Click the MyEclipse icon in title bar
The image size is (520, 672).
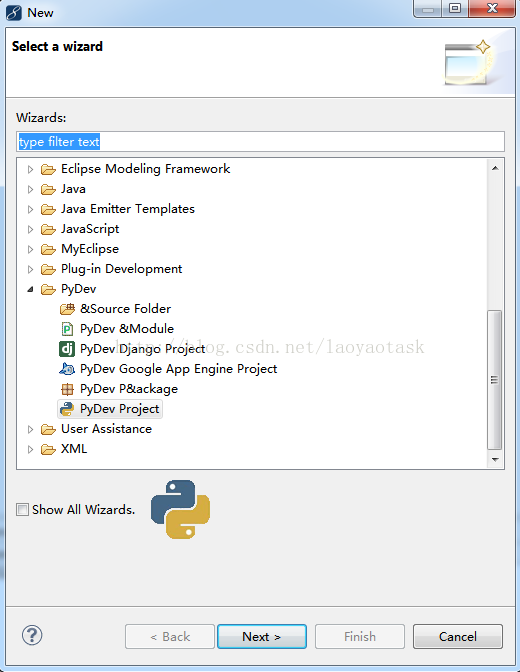(x=14, y=12)
